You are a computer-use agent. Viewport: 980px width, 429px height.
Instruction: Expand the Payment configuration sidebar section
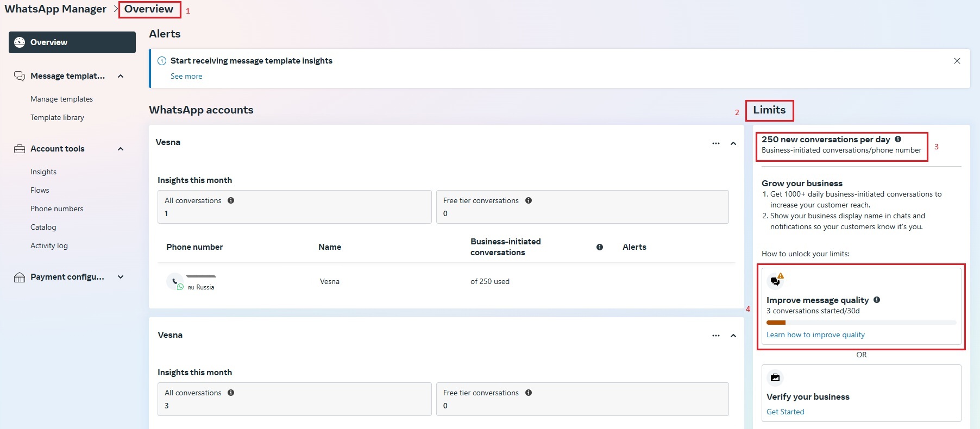pos(121,277)
